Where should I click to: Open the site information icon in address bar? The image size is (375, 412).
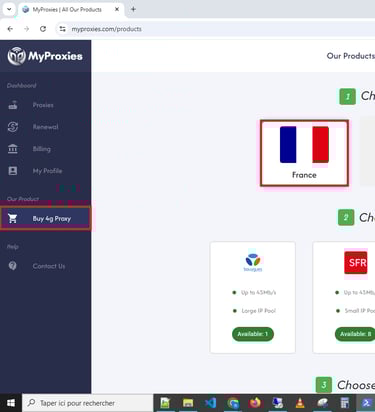click(x=62, y=29)
